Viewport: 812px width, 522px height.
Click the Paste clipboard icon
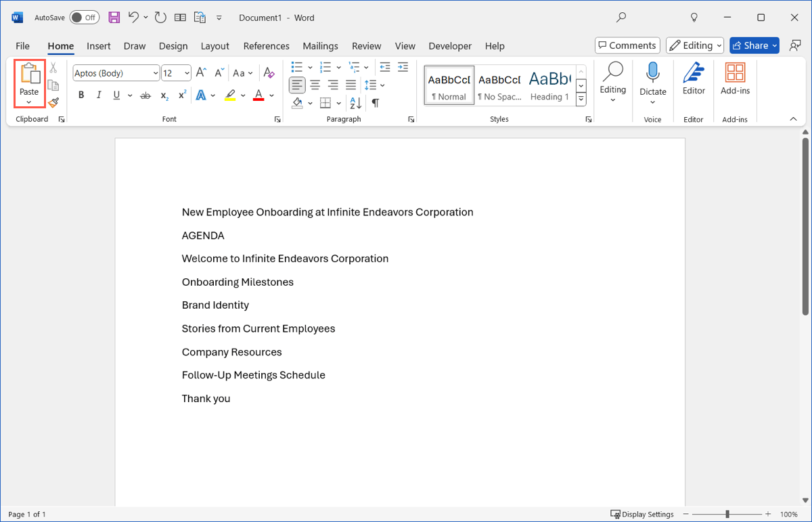(29, 74)
